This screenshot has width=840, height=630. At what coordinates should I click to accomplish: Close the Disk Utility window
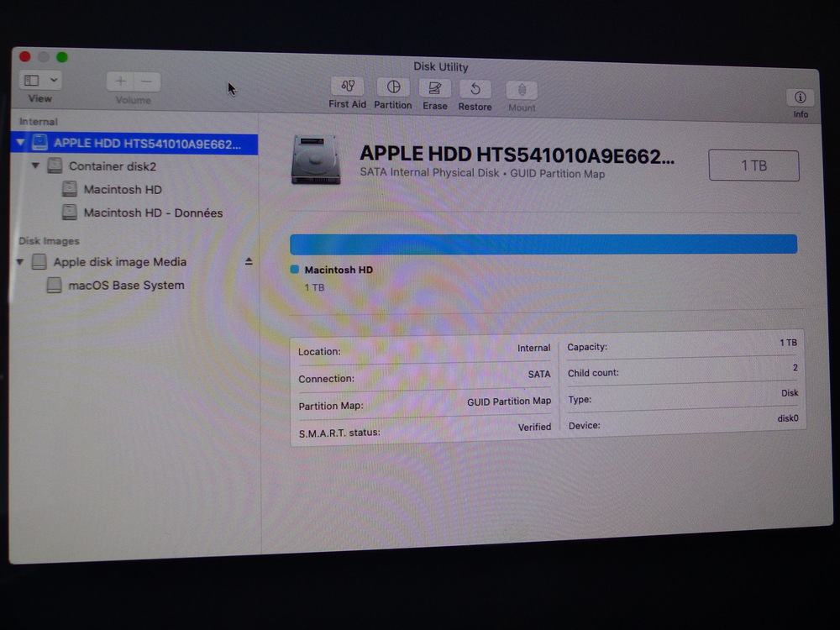[x=24, y=56]
